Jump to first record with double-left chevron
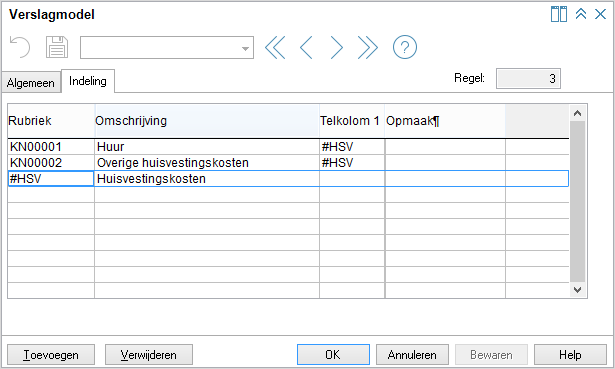Image resolution: width=615 pixels, height=369 pixels. tap(275, 47)
